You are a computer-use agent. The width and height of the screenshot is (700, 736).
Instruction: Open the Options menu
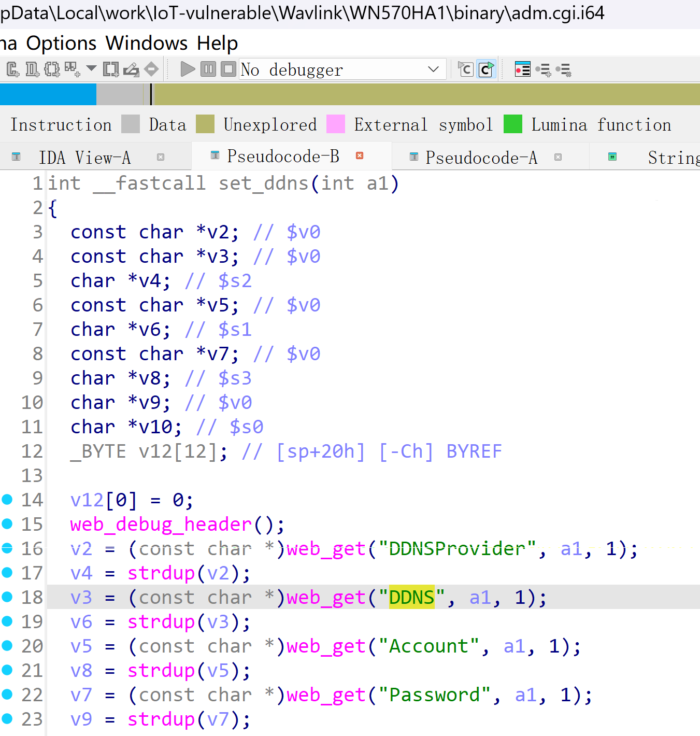[61, 43]
